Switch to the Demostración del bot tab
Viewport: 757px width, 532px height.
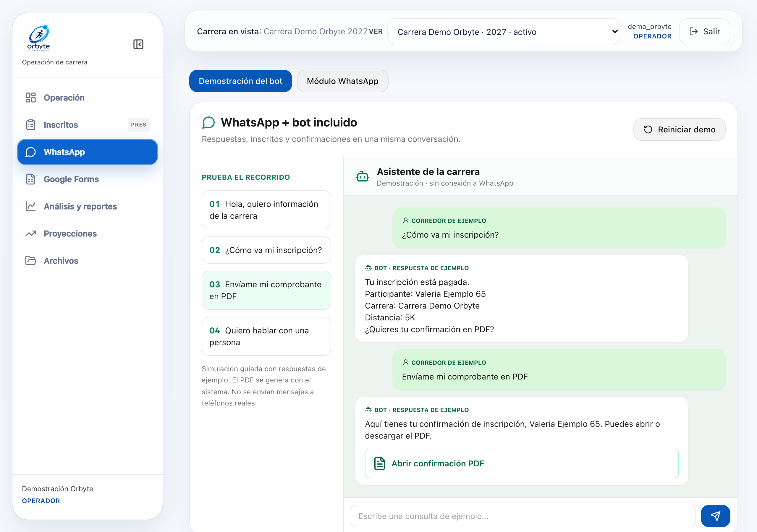pos(240,81)
